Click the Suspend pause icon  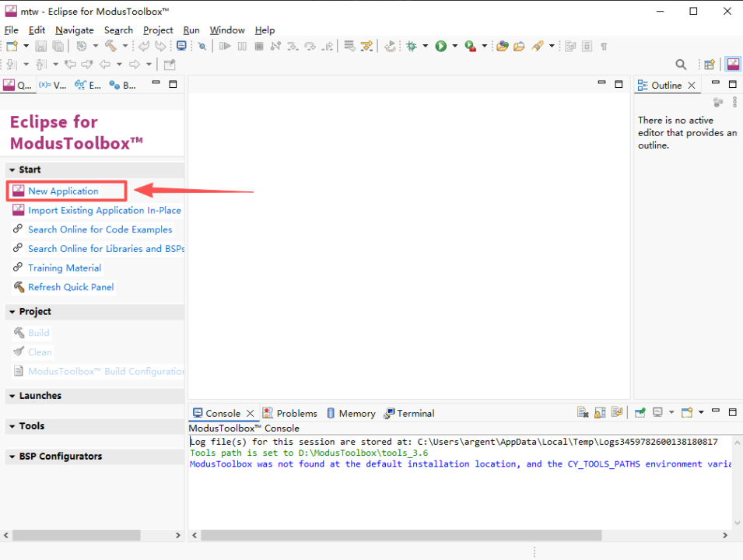242,46
